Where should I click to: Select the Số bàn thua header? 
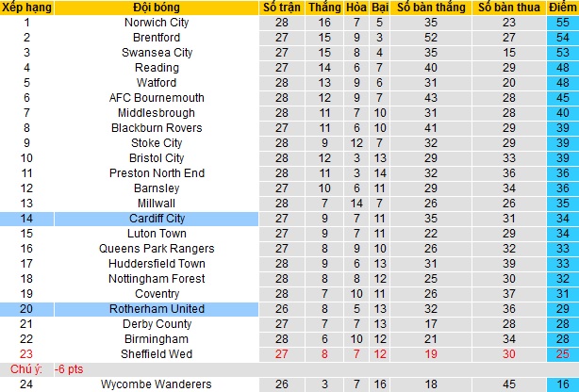coord(509,8)
